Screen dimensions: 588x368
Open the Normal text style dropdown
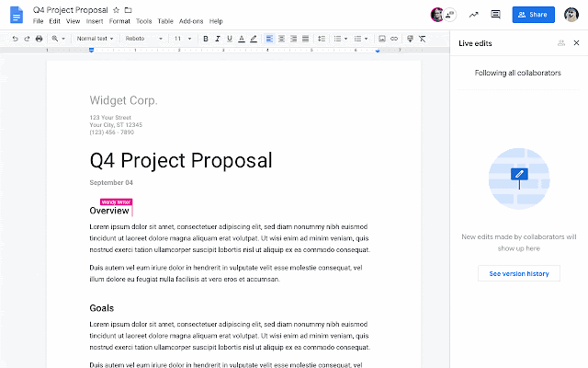[x=95, y=39]
